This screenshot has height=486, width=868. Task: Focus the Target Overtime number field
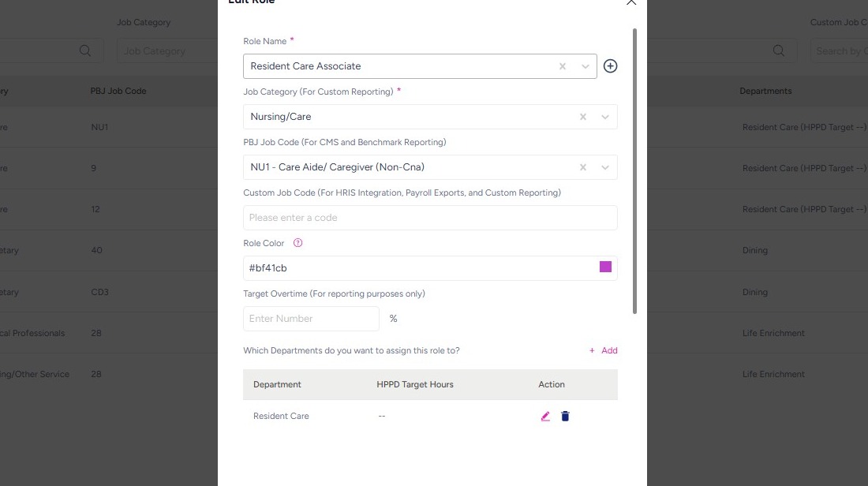pyautogui.click(x=311, y=319)
